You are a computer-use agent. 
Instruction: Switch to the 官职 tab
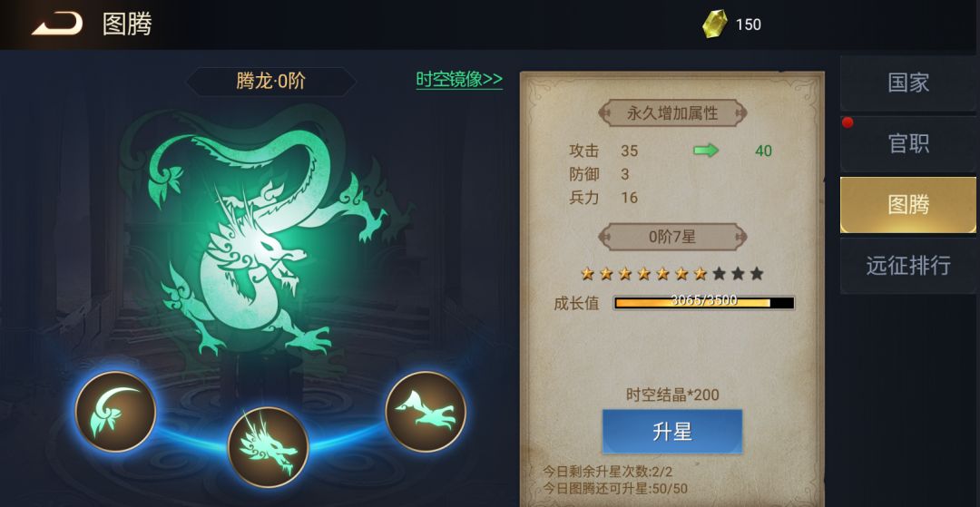(x=908, y=143)
